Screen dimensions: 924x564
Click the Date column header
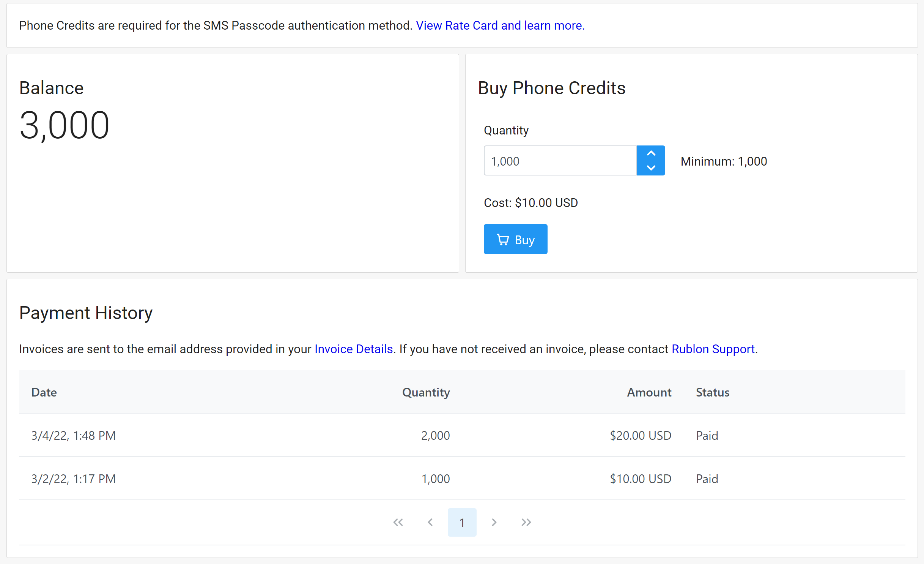[44, 392]
